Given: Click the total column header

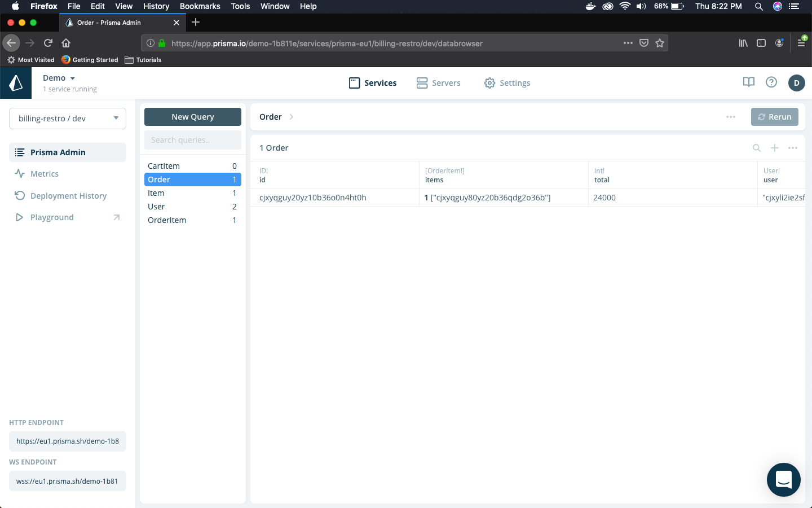Looking at the screenshot, I should (673, 175).
